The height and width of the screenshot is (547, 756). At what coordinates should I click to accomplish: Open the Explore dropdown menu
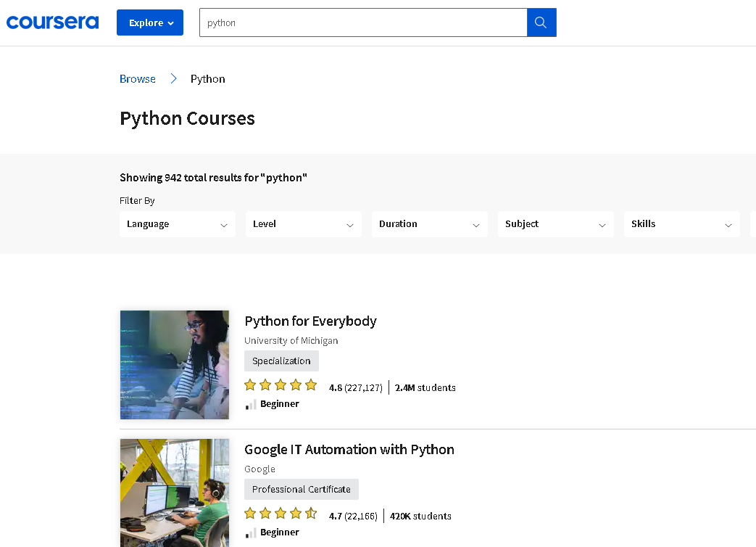pos(150,22)
